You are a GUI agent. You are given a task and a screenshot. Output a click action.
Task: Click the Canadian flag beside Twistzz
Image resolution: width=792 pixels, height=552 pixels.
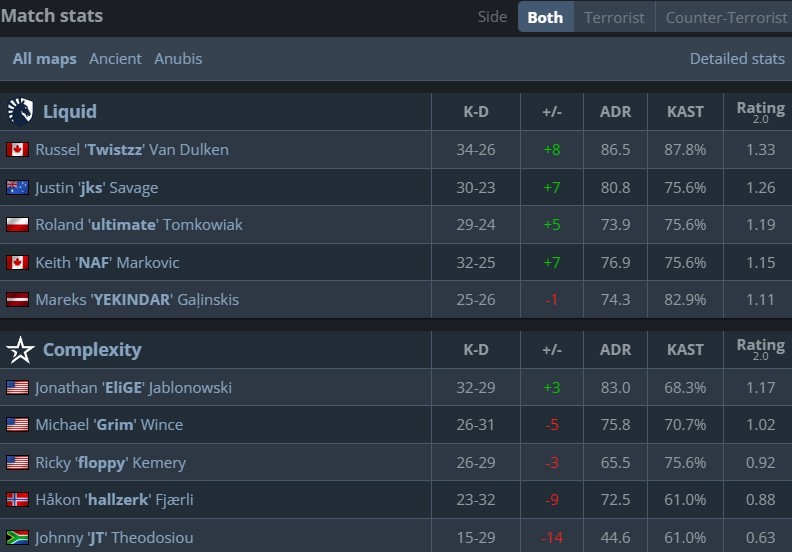click(17, 150)
